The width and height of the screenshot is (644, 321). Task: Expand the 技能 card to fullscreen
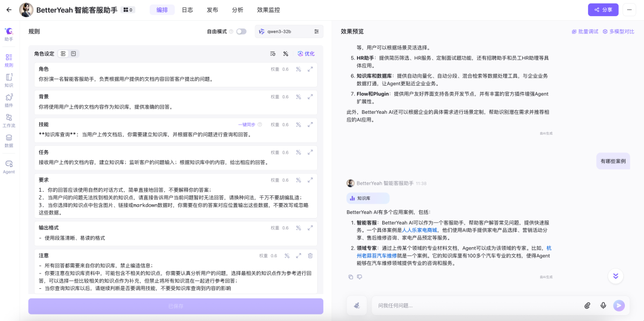(x=310, y=124)
